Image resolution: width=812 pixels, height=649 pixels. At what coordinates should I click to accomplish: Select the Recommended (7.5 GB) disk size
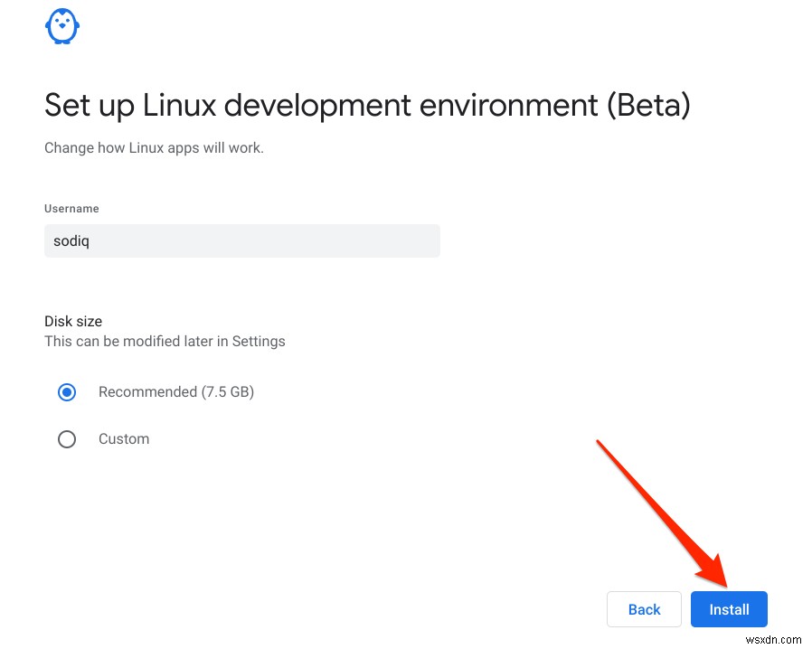pos(67,391)
